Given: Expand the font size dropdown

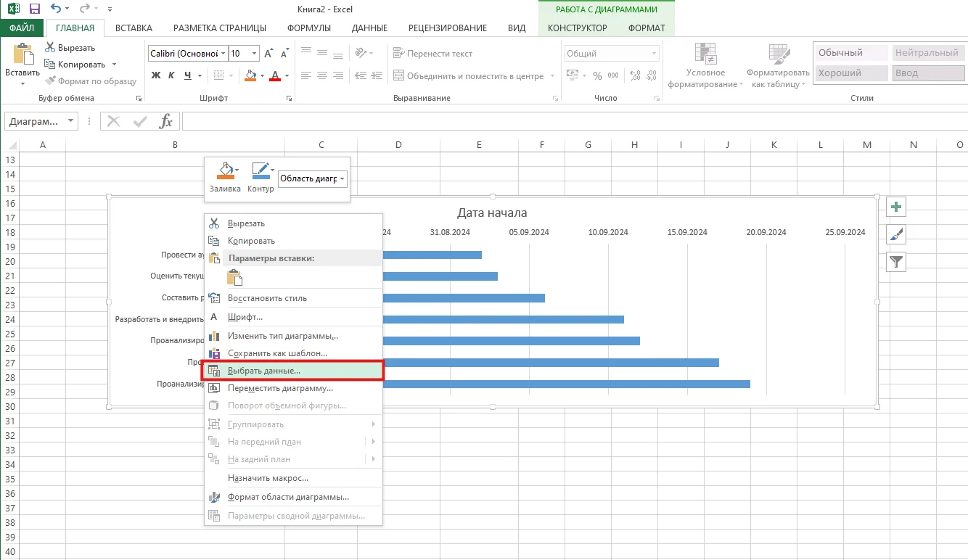Looking at the screenshot, I should point(254,54).
